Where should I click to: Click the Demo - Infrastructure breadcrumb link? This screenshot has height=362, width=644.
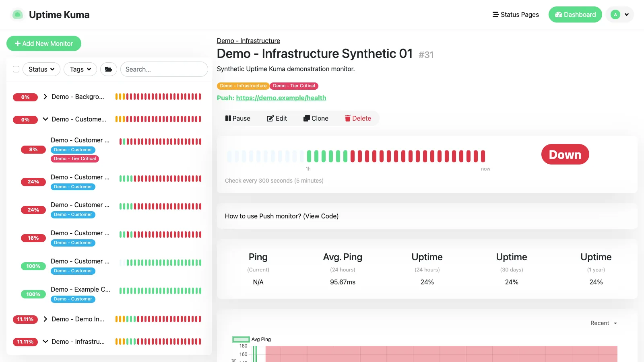pos(248,41)
